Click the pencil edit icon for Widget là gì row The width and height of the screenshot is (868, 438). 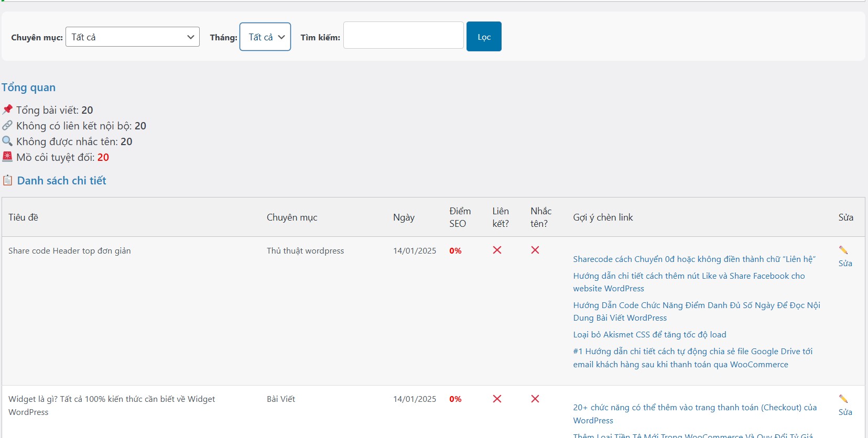coord(843,399)
